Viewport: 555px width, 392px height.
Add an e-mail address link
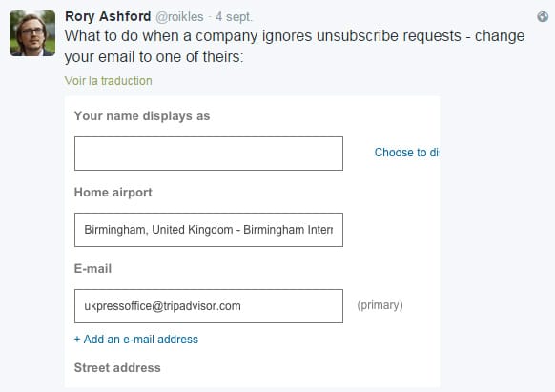[x=136, y=340]
